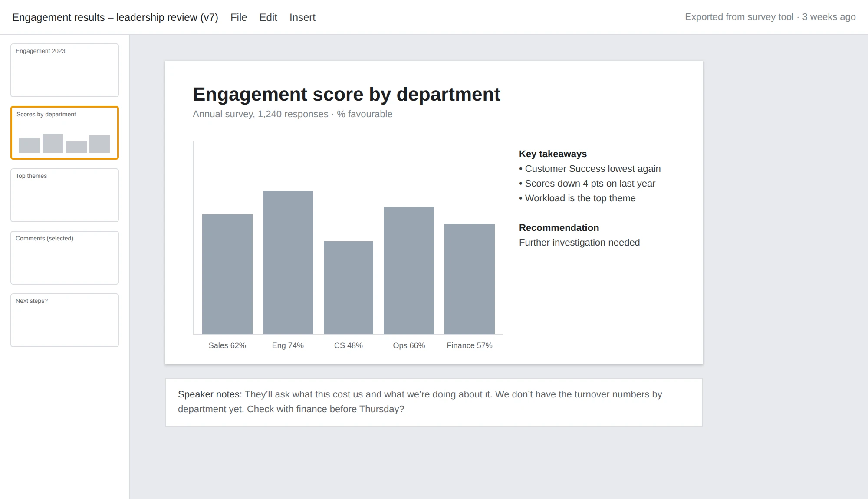Select the Engagement 2023 slide thumbnail
Screen dimensions: 868x499
65,70
